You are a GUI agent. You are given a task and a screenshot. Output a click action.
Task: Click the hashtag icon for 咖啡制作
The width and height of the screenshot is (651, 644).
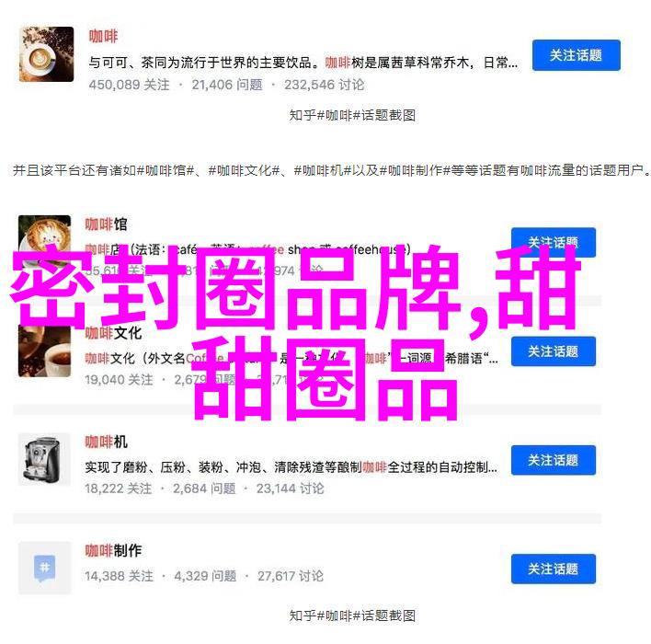(x=44, y=568)
